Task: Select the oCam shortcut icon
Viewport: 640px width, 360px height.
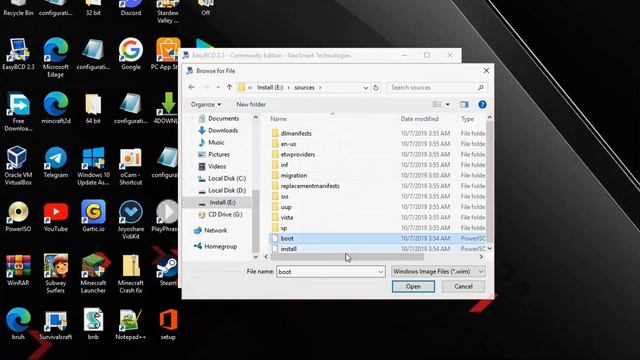Action: coord(131,165)
